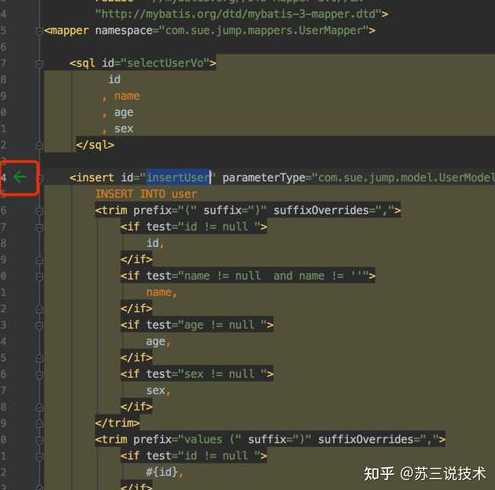Click the age column in selectUserVo sql
Viewport: 495px width, 490px height.
(124, 113)
